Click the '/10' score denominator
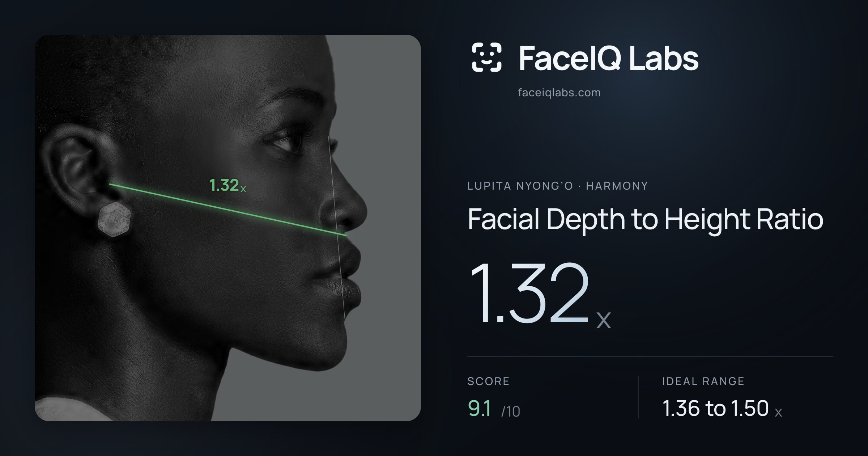 (x=510, y=411)
